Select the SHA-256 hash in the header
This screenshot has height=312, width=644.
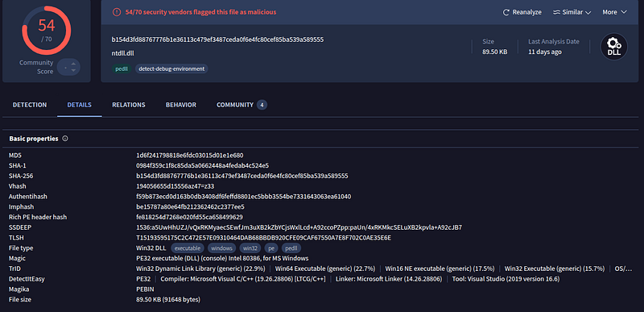[217, 40]
